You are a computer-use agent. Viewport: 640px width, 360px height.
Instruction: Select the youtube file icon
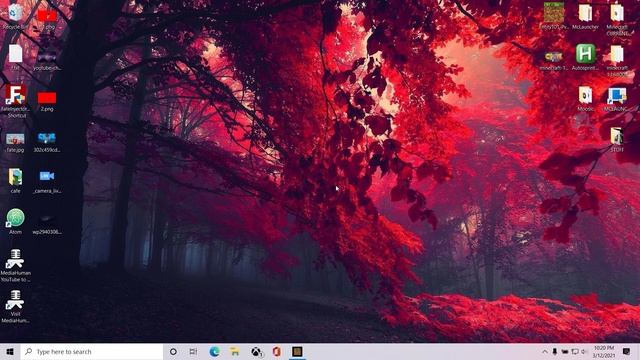pos(47,59)
